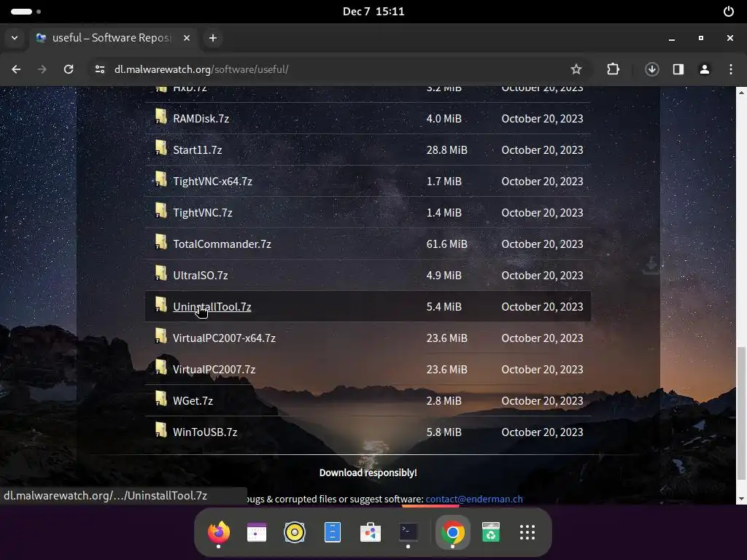The height and width of the screenshot is (560, 747).
Task: Click the scrollbar down arrow
Action: click(x=741, y=499)
